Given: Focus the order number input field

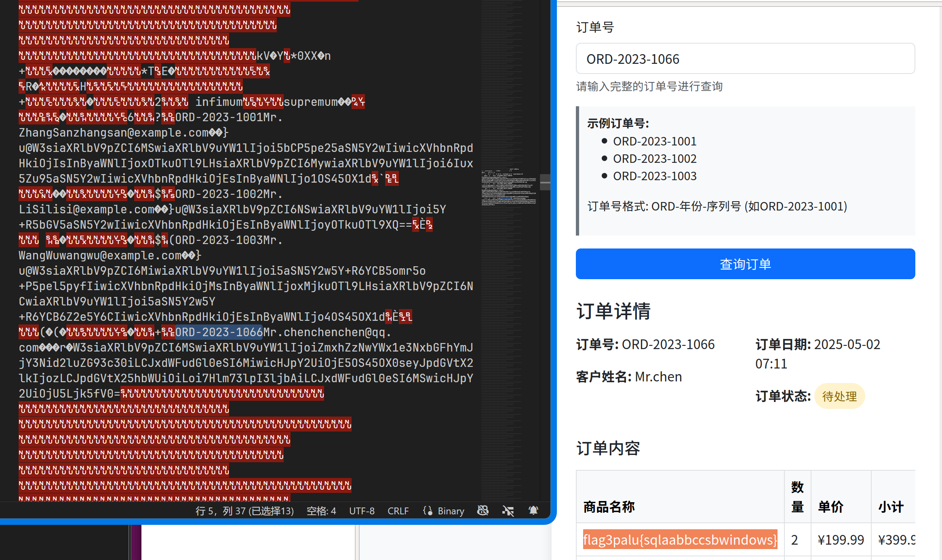Looking at the screenshot, I should point(745,59).
